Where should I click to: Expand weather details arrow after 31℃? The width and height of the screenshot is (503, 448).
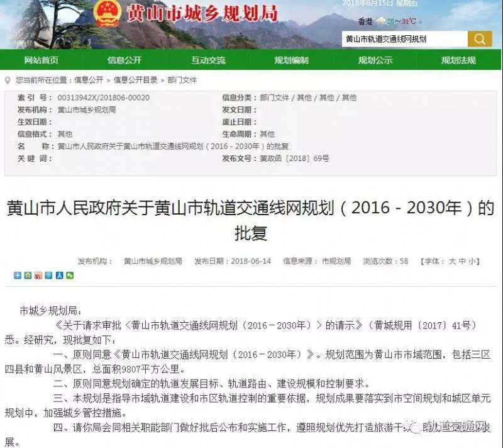pos(420,21)
